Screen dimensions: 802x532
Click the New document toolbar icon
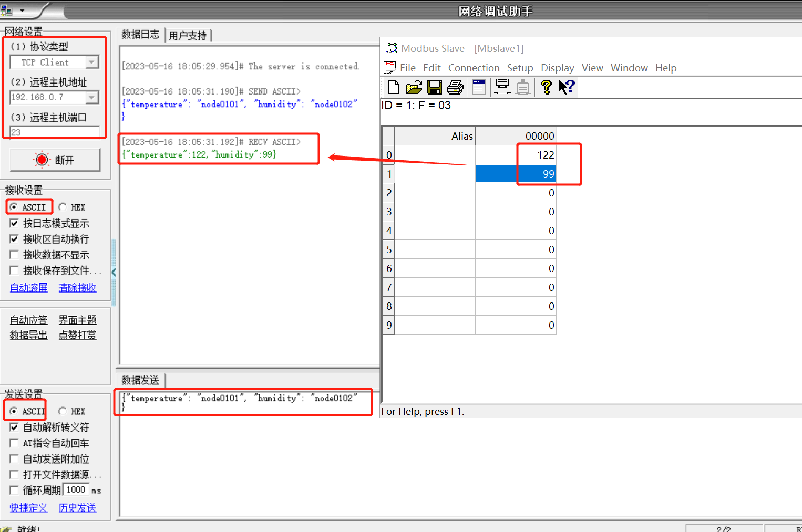pyautogui.click(x=393, y=87)
